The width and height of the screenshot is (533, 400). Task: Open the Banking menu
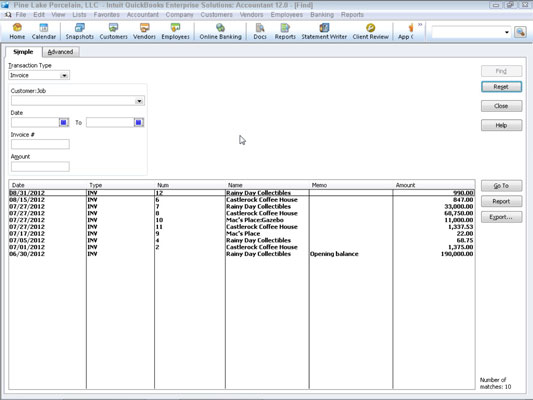(322, 15)
